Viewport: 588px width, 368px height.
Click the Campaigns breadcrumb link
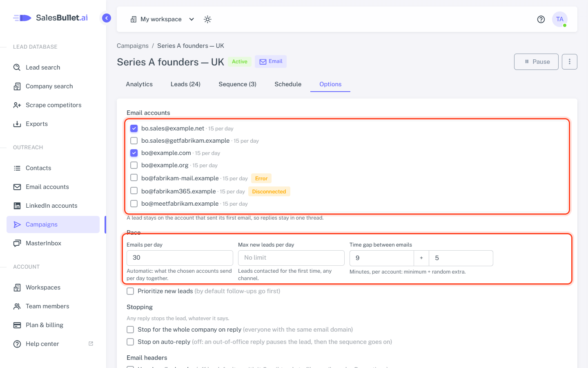(x=133, y=46)
